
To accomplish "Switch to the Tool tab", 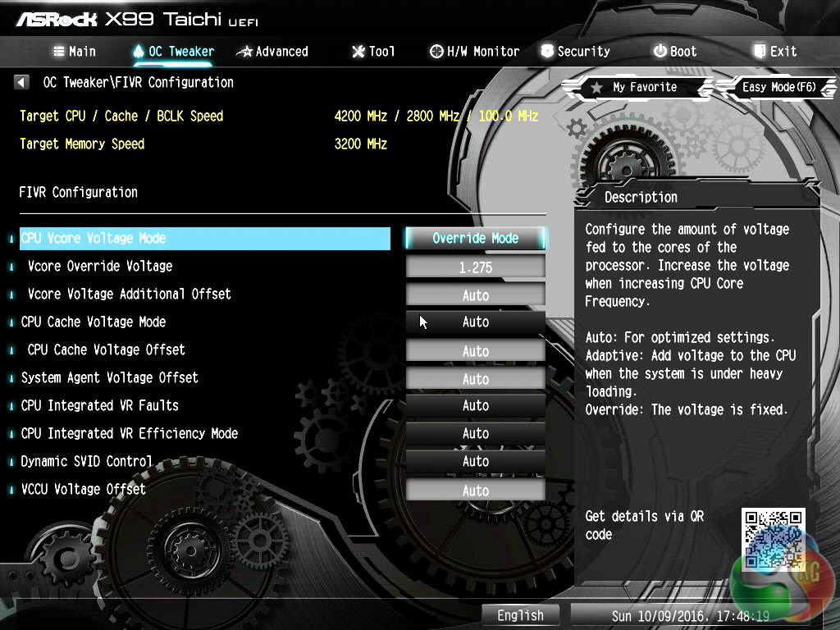I will pos(373,52).
